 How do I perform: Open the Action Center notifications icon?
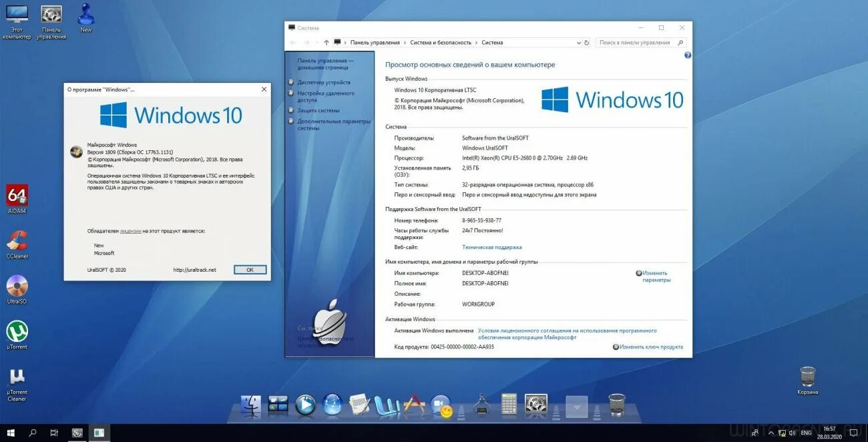pos(854,433)
